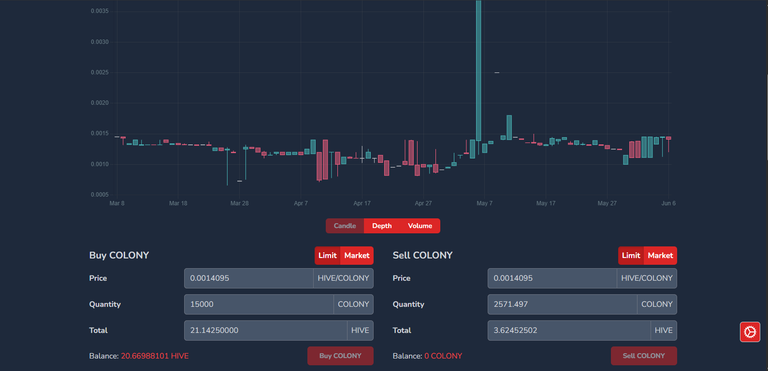Click the 0 COLONY balance link
The width and height of the screenshot is (768, 371).
[x=443, y=356]
